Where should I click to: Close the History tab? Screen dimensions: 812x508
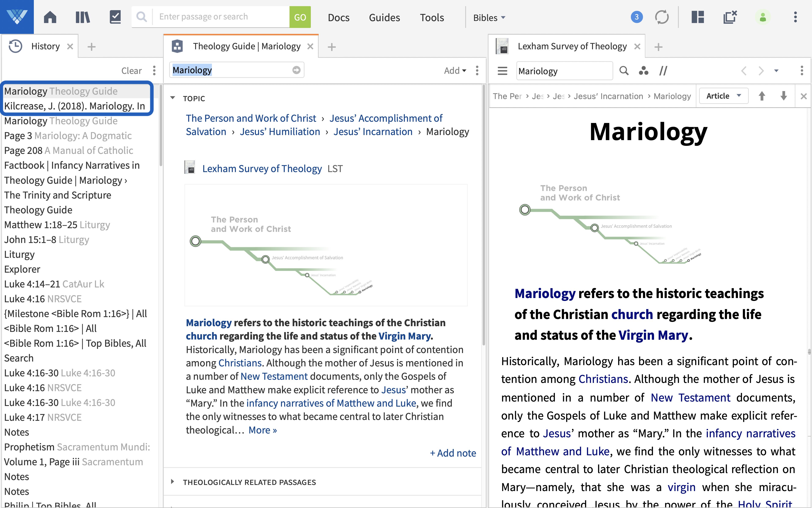tap(70, 46)
